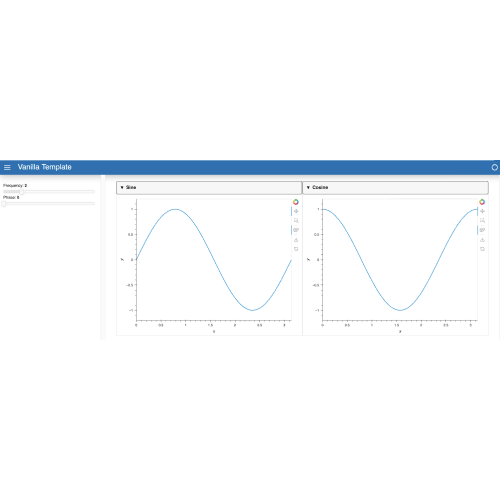Click Save icon in Sine plot toolbar
The image size is (500, 500).
point(296,240)
